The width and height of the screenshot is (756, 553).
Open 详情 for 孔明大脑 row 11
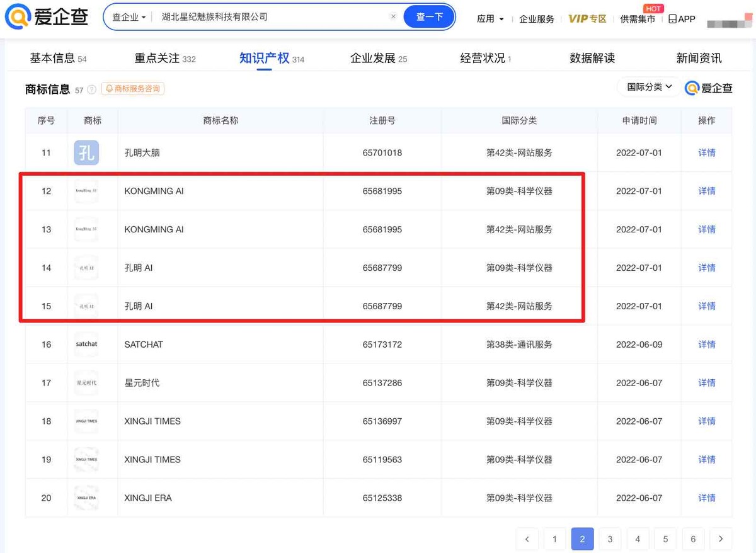click(707, 153)
